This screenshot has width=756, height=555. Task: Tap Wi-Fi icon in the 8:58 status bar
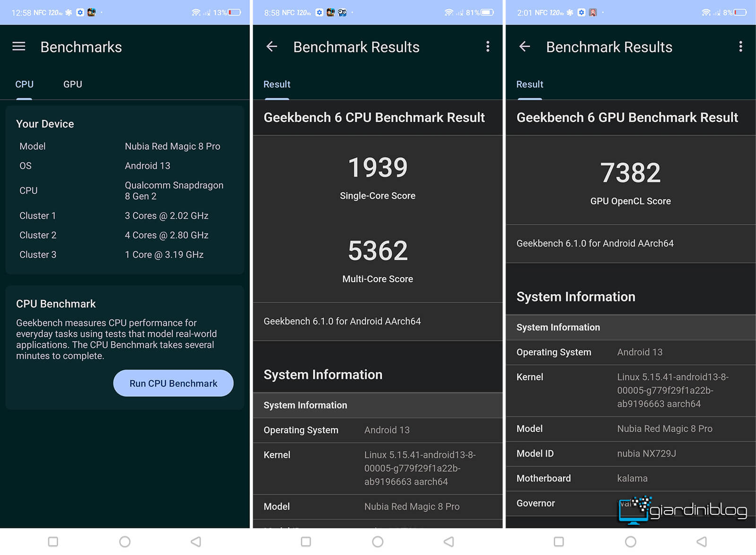[x=449, y=12]
